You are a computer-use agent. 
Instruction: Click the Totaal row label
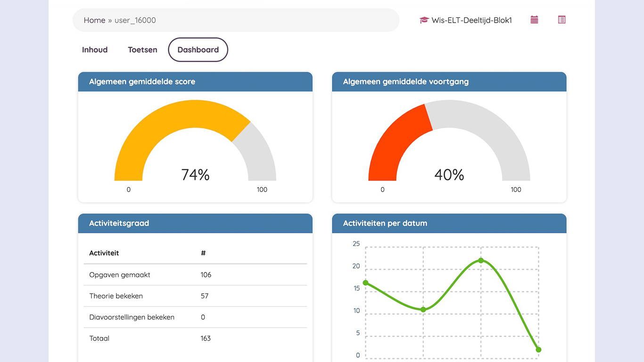point(99,338)
